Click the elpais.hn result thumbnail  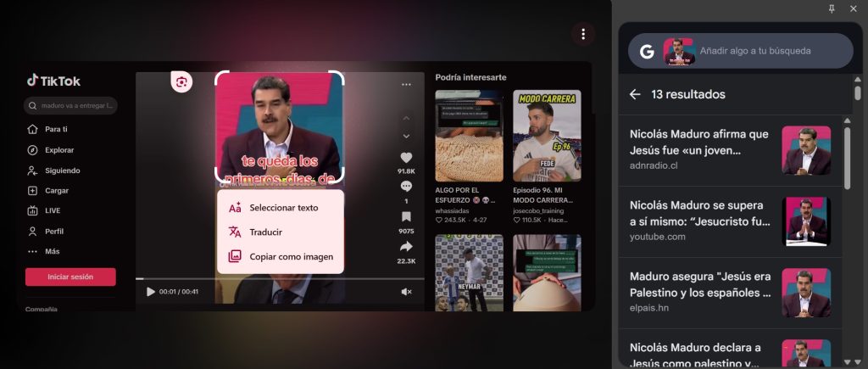click(x=806, y=294)
